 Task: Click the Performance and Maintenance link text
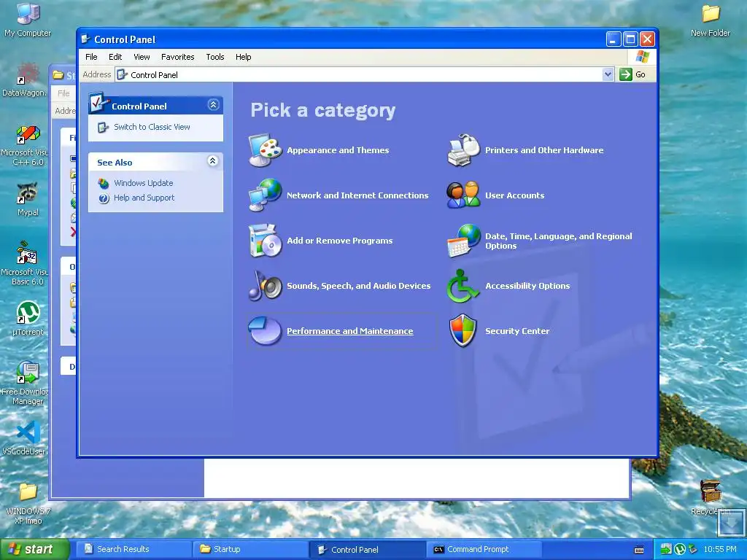pyautogui.click(x=349, y=331)
